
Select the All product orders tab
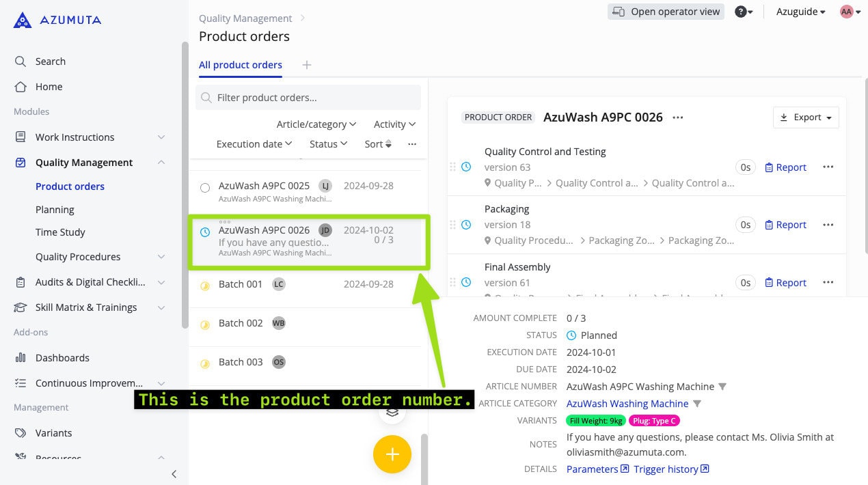tap(240, 65)
